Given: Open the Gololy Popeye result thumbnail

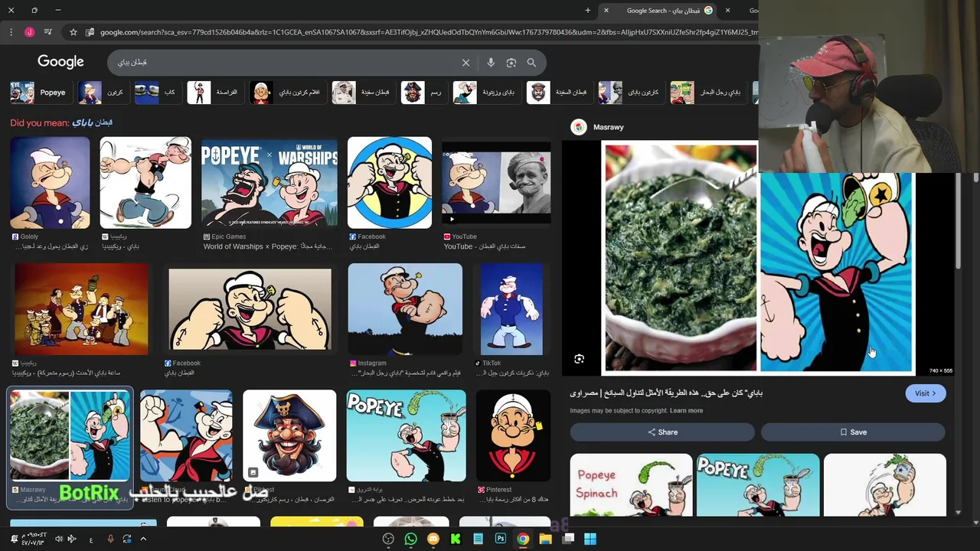Looking at the screenshot, I should click(x=50, y=183).
